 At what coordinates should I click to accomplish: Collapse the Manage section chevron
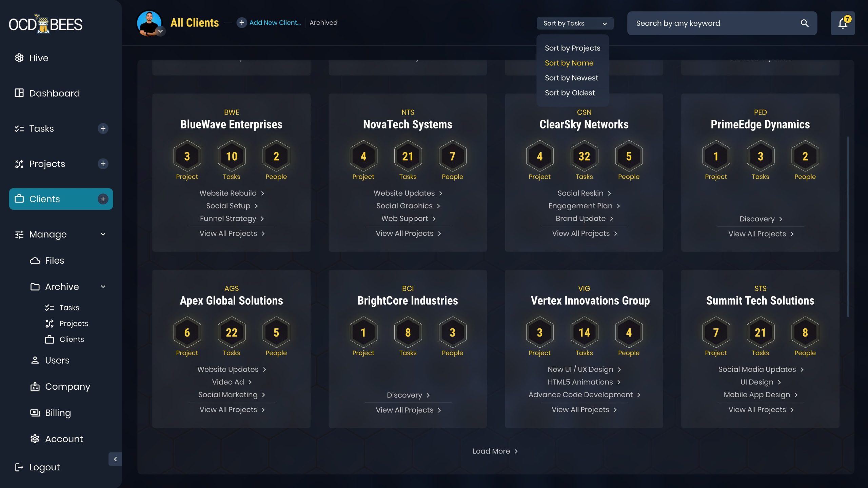(x=103, y=234)
